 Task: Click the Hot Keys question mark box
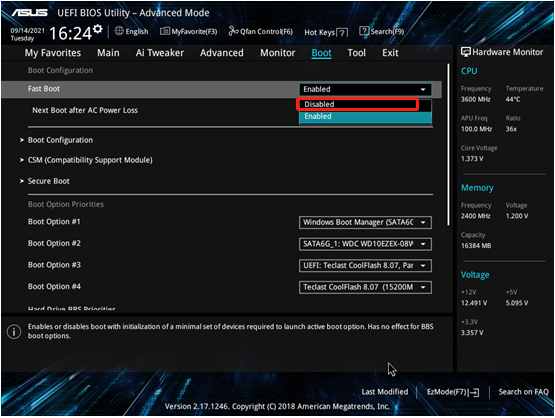pos(342,33)
